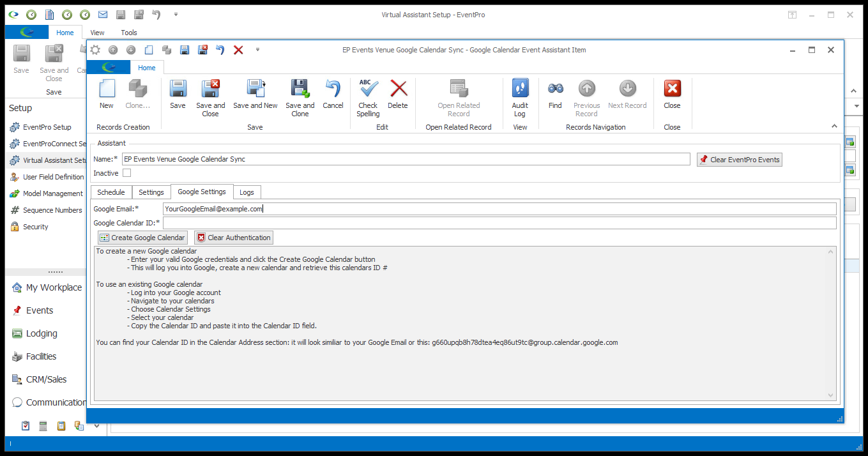Click the red Close button in the ribbon
The width and height of the screenshot is (868, 456).
(x=672, y=95)
